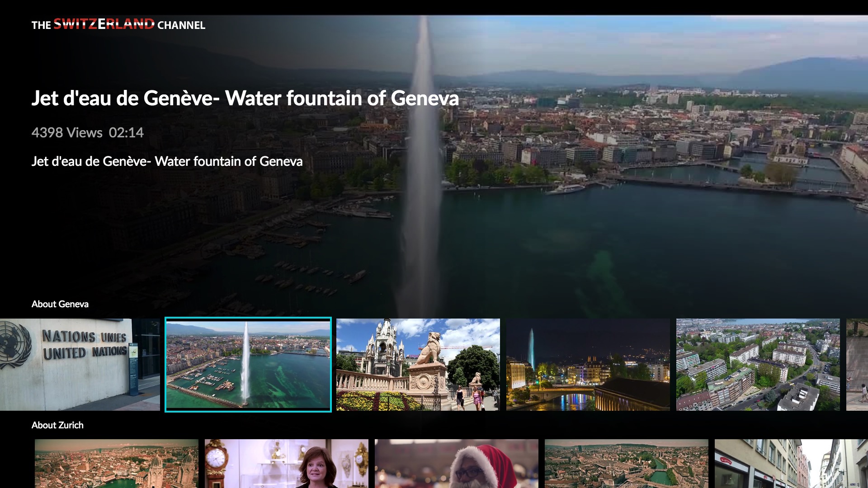Click the word CHANNEL in the header logo
Screen dimensions: 868x488
point(181,25)
